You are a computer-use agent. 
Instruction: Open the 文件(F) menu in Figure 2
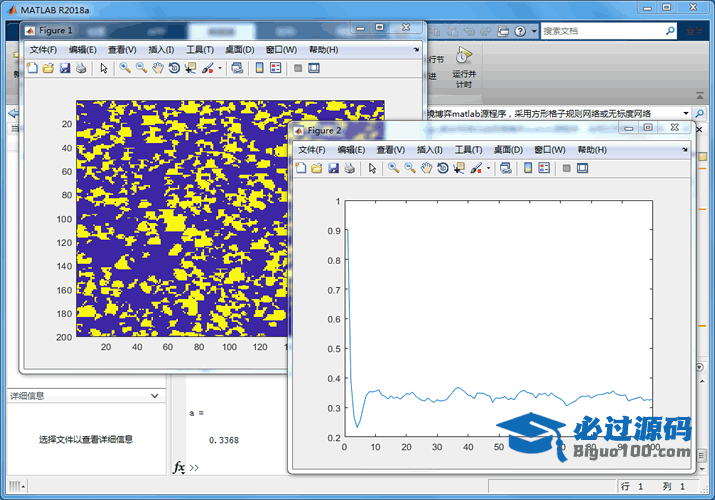click(311, 150)
